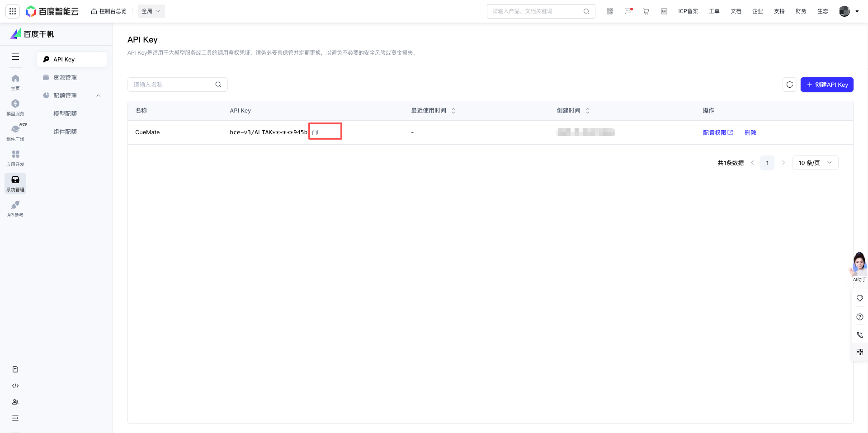Select the 组件广场 MCP sidebar icon
Viewport: 868px width, 433px height.
pos(15,132)
